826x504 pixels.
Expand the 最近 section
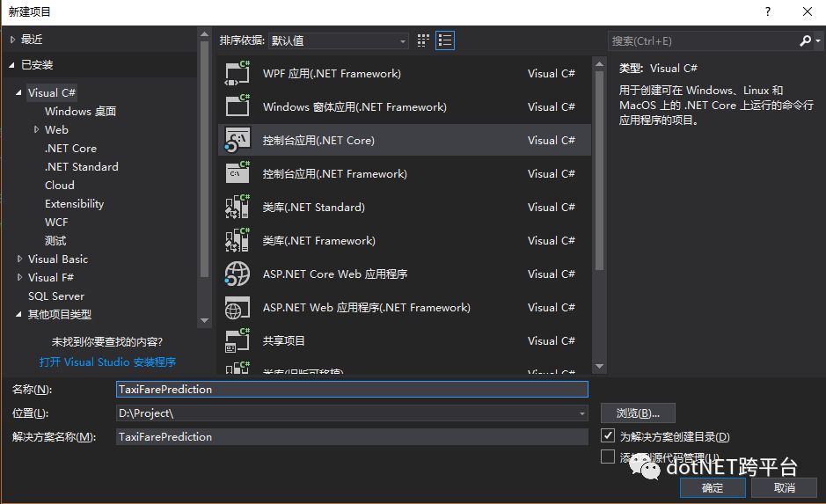point(12,39)
